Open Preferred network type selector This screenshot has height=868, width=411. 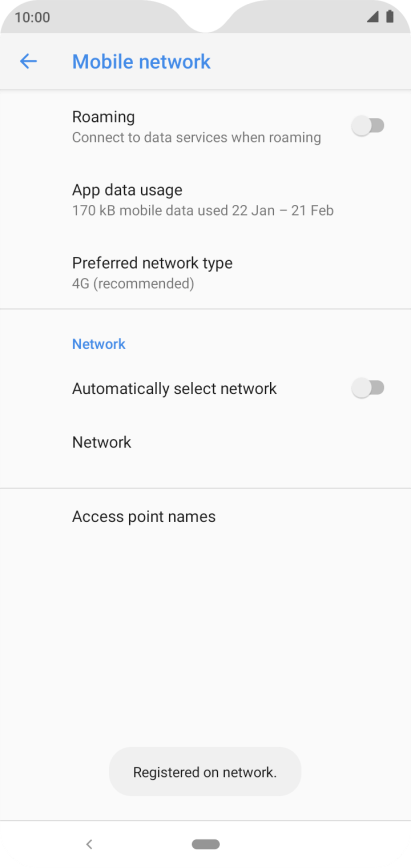[x=206, y=272]
